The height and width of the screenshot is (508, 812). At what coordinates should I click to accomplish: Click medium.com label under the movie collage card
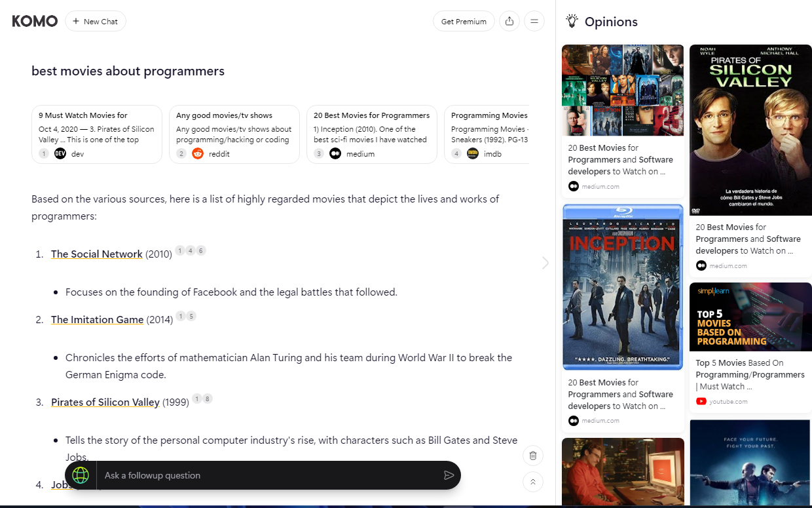click(600, 186)
